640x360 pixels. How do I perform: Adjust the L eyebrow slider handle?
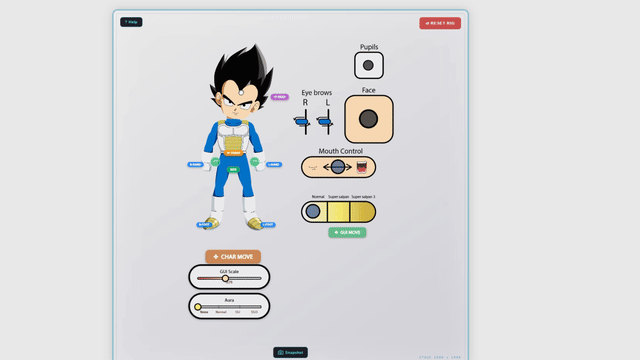pyautogui.click(x=324, y=122)
